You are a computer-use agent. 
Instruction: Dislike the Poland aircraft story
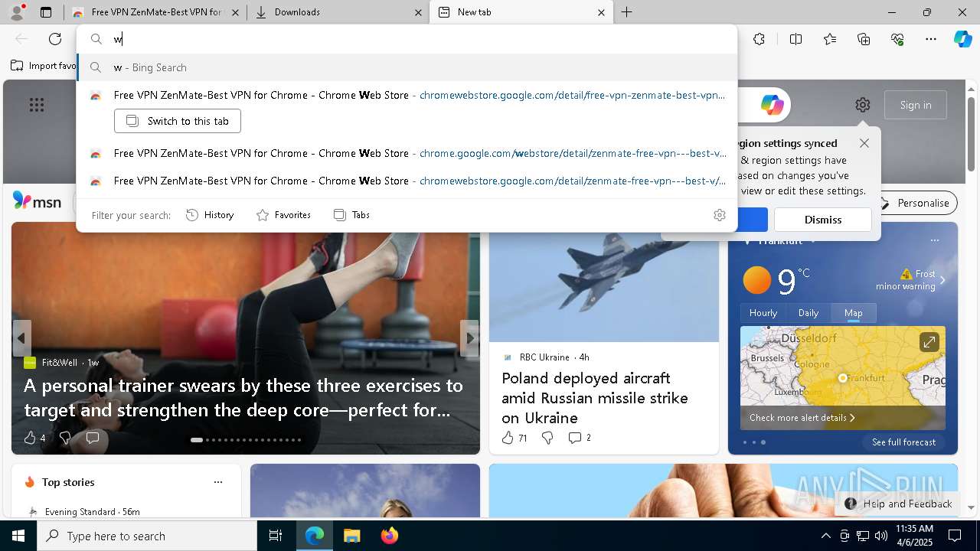(547, 438)
